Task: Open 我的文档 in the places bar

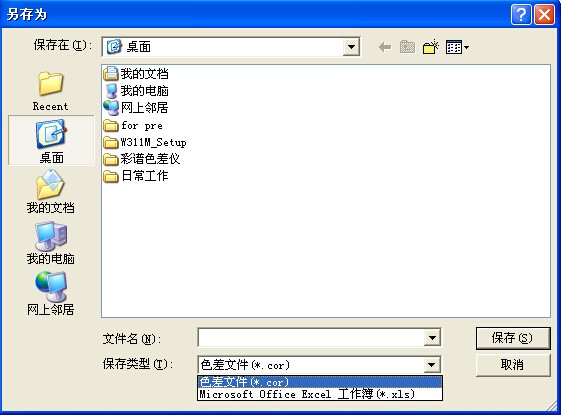Action: point(50,192)
